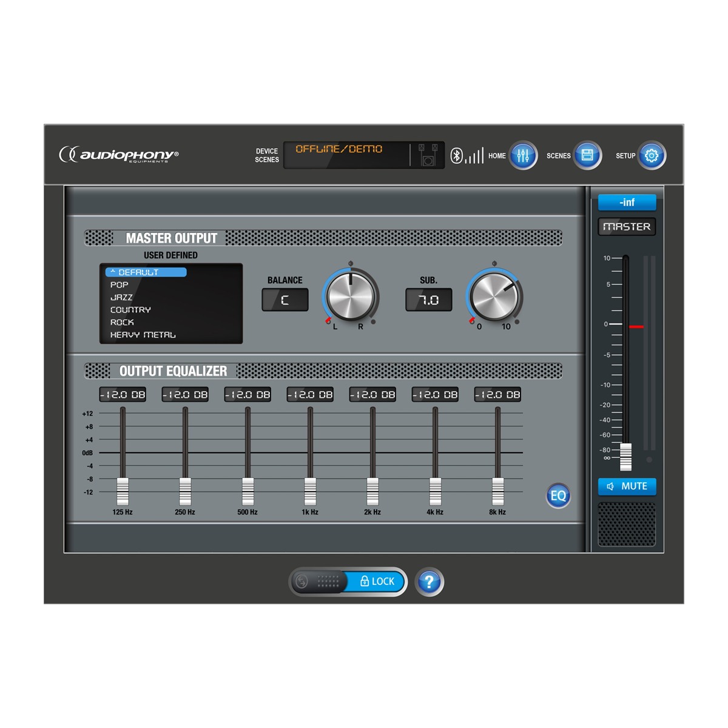Open the Scenes save page
The height and width of the screenshot is (728, 728).
[x=587, y=155]
